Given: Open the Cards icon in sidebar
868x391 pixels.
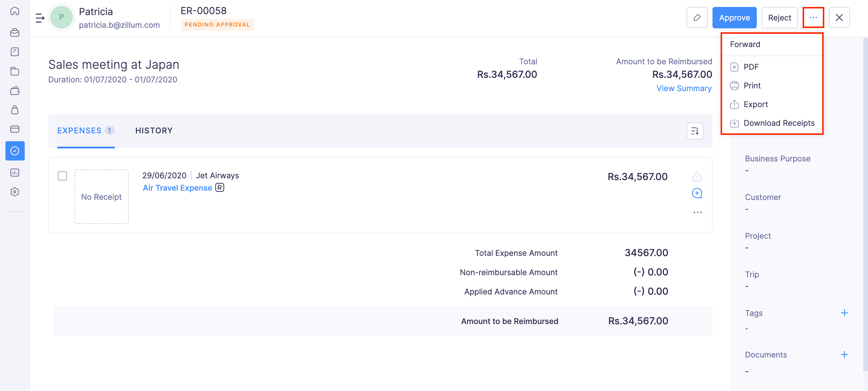Looking at the screenshot, I should [15, 129].
